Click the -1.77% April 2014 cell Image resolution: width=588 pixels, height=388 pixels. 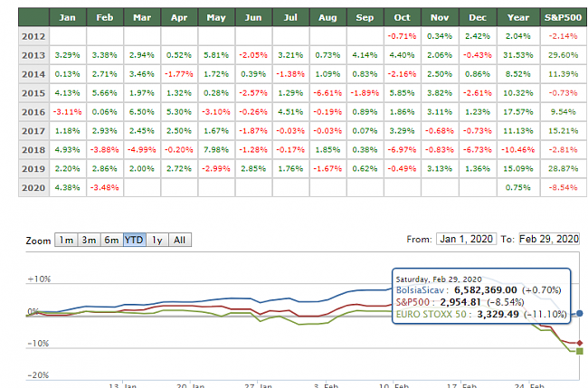point(179,74)
